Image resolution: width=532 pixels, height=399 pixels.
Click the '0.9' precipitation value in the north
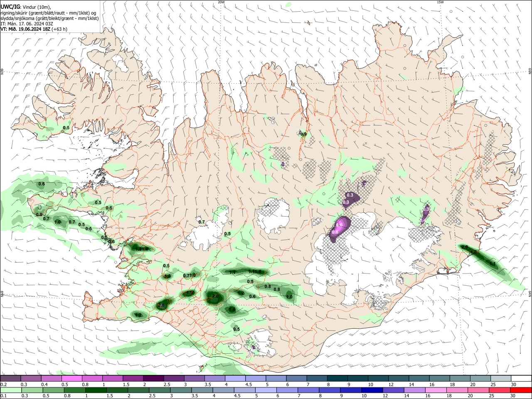[303, 134]
